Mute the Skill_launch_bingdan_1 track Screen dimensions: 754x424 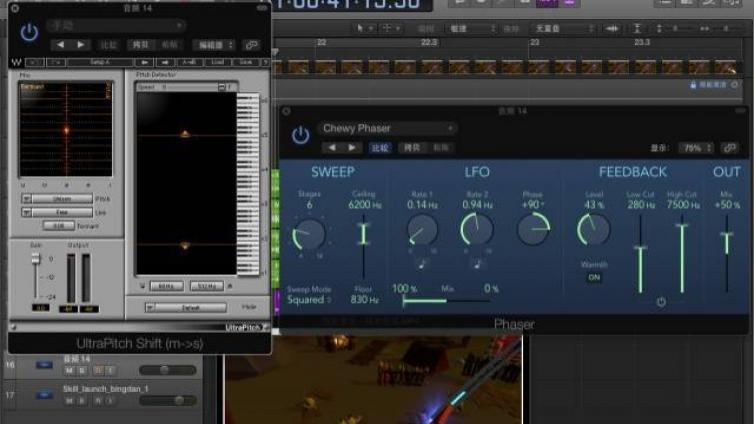click(69, 400)
